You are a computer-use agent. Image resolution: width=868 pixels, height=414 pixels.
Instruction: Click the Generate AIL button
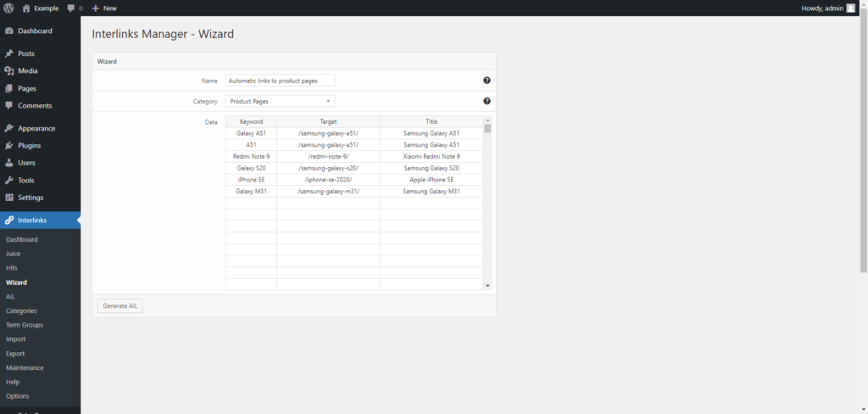[x=120, y=305]
